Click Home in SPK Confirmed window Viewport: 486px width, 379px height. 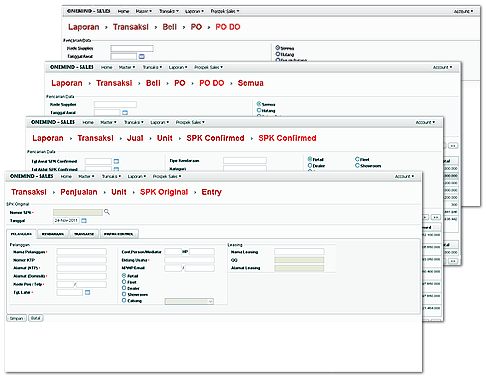88,122
